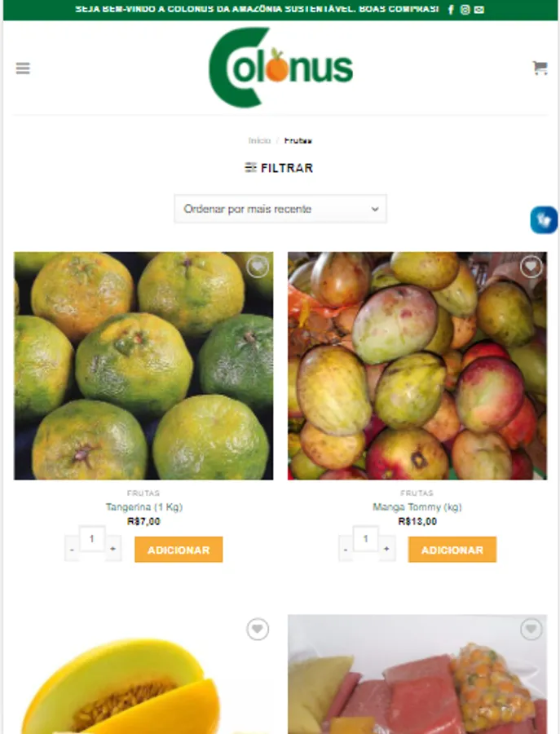Add Tangerina to cart with ADICIONAR
Image resolution: width=560 pixels, height=734 pixels.
coord(179,550)
